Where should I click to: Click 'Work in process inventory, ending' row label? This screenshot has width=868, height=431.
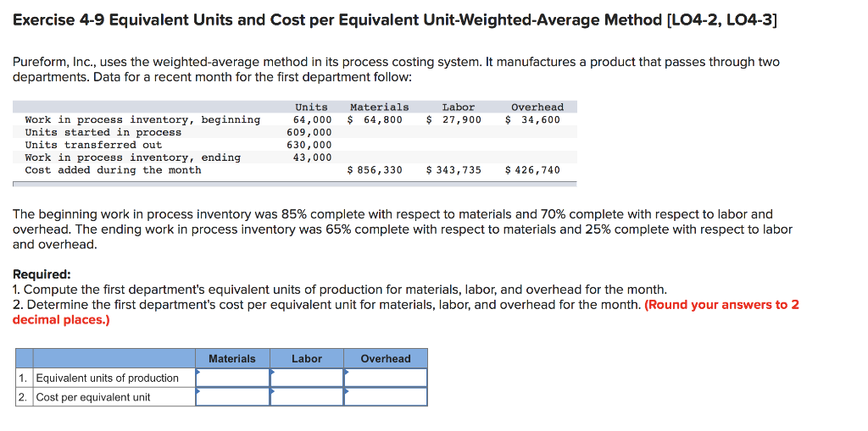pos(133,157)
